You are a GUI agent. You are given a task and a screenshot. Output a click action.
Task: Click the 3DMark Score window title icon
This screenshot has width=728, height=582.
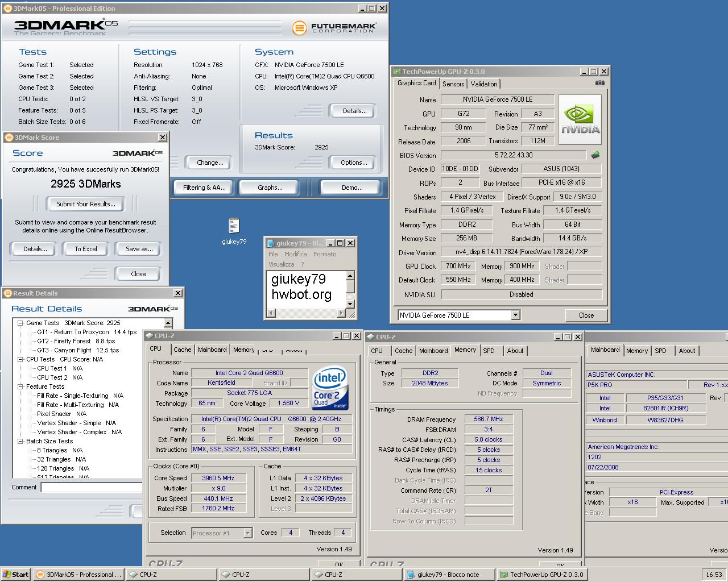click(9, 138)
